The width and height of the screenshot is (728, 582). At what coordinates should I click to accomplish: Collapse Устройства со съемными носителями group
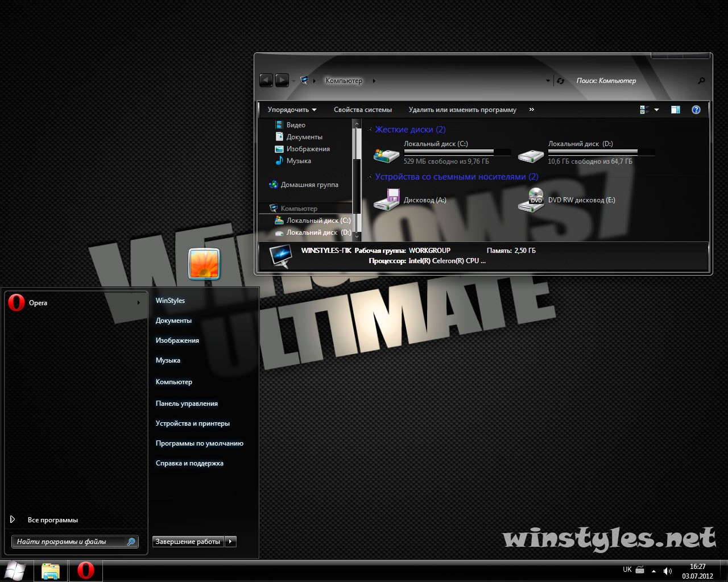click(x=370, y=177)
